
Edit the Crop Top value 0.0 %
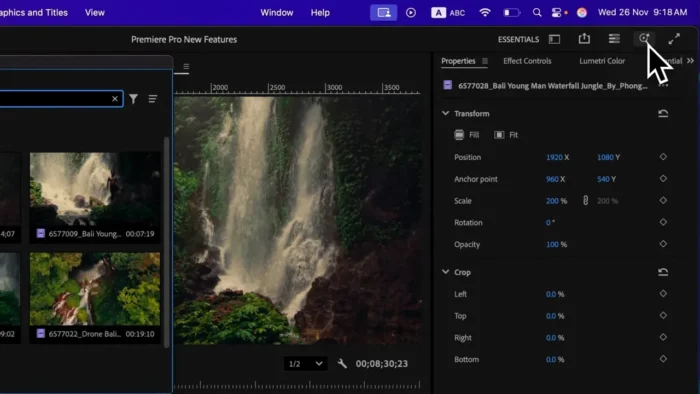(555, 316)
